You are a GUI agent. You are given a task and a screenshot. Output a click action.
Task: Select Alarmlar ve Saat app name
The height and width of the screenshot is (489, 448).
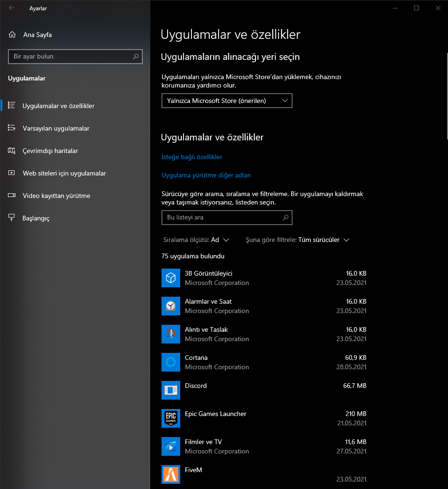208,301
